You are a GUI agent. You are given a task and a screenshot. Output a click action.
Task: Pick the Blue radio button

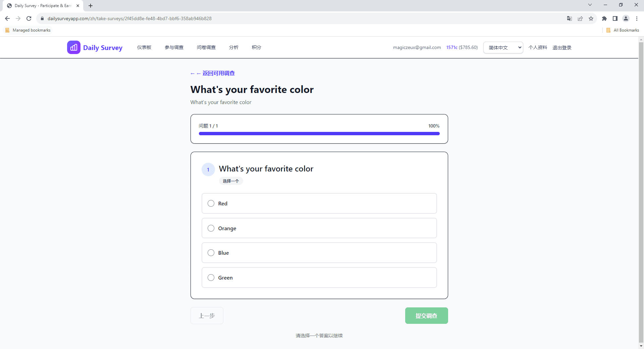[x=211, y=253]
